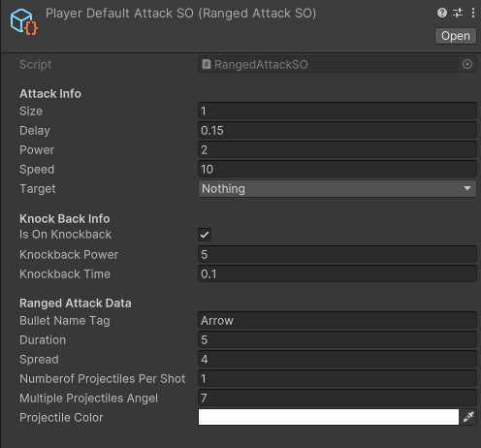Click the RangedAttackSO script reference field
The image size is (481, 448).
tap(337, 64)
